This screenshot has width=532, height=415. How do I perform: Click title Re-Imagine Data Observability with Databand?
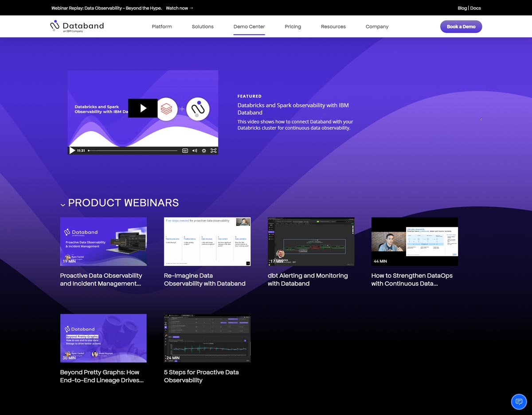[x=204, y=279]
